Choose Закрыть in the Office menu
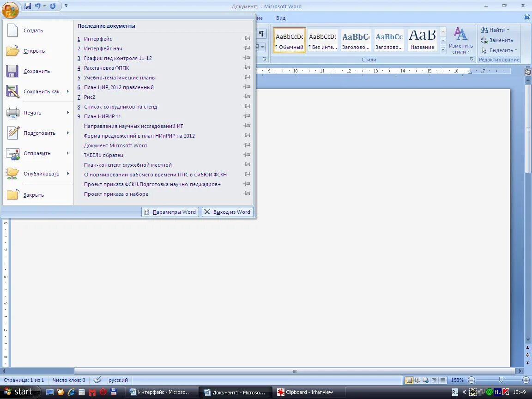The width and height of the screenshot is (532, 399). point(37,195)
